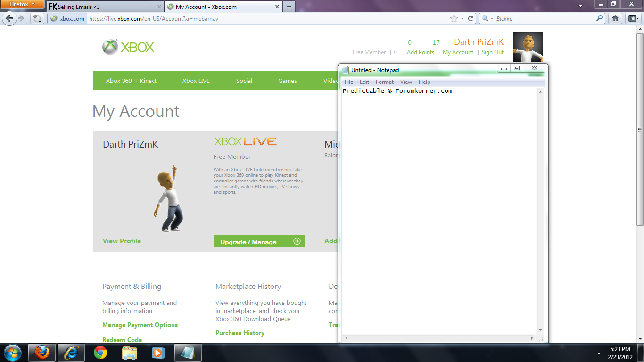Viewport: 644px width, 362px height.
Task: Click the Sign Out link
Action: pos(493,52)
